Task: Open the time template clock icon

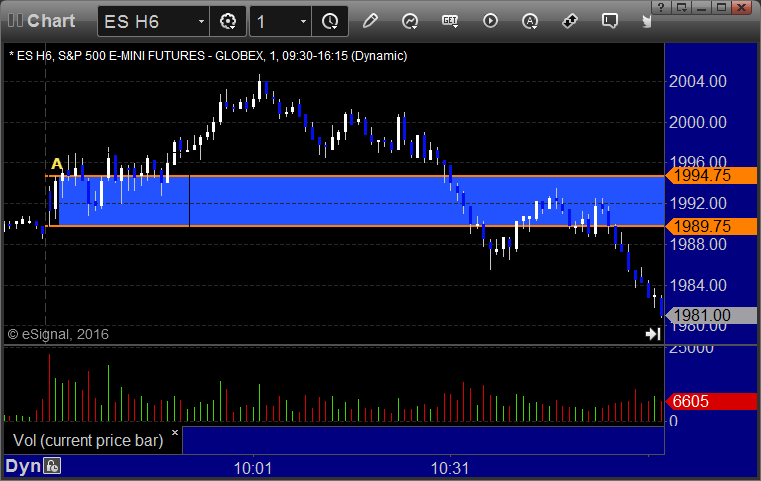Action: coord(330,21)
